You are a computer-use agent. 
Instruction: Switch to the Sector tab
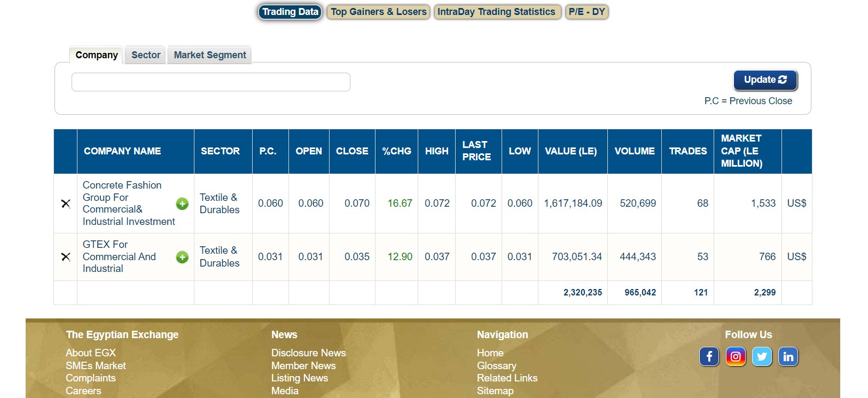(146, 55)
